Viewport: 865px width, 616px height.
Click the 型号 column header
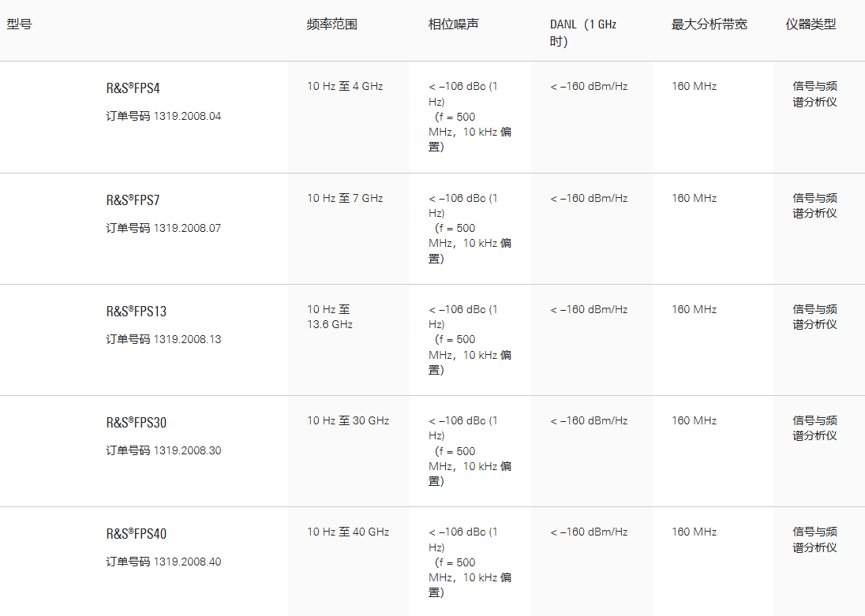pyautogui.click(x=19, y=24)
